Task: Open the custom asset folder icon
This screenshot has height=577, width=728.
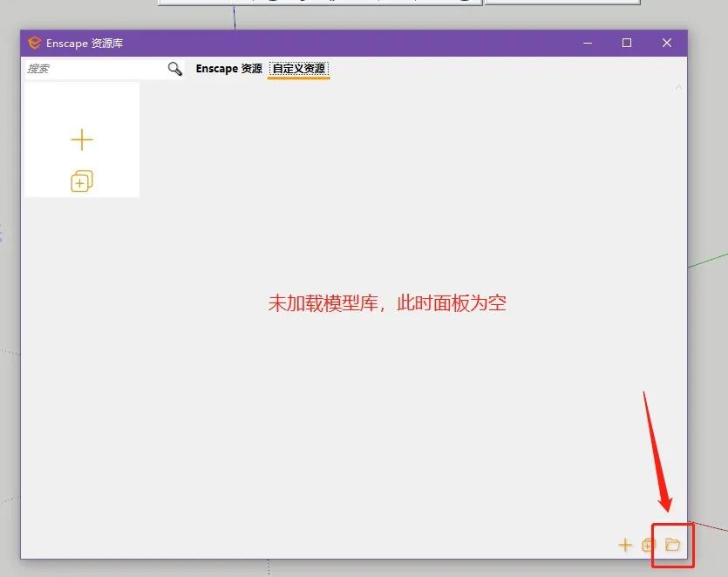Action: tap(672, 545)
